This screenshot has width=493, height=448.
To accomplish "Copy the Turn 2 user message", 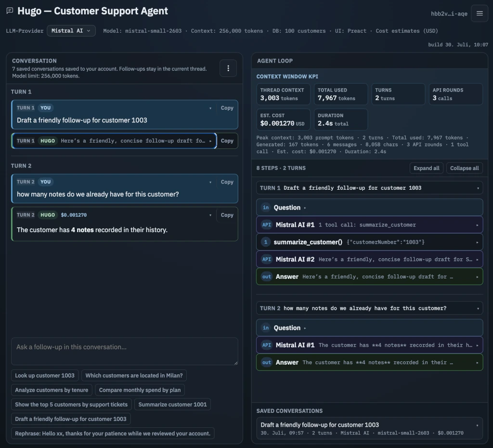I will coord(227,182).
